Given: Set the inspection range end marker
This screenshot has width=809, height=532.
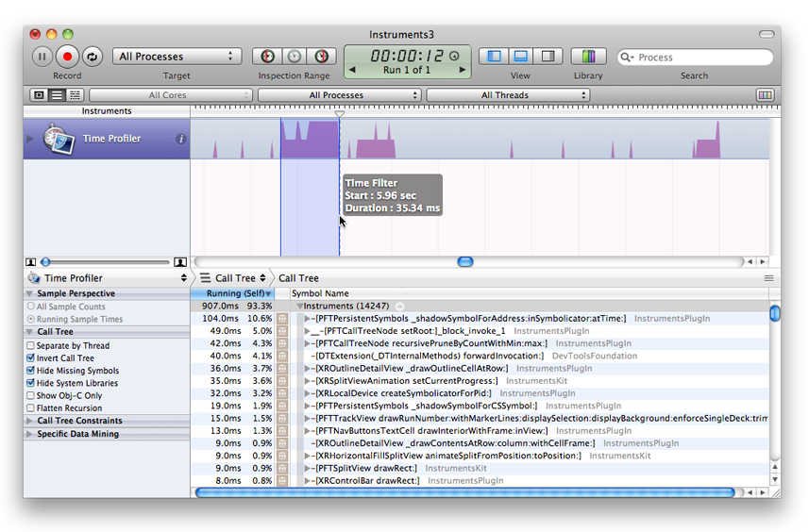Looking at the screenshot, I should (321, 57).
